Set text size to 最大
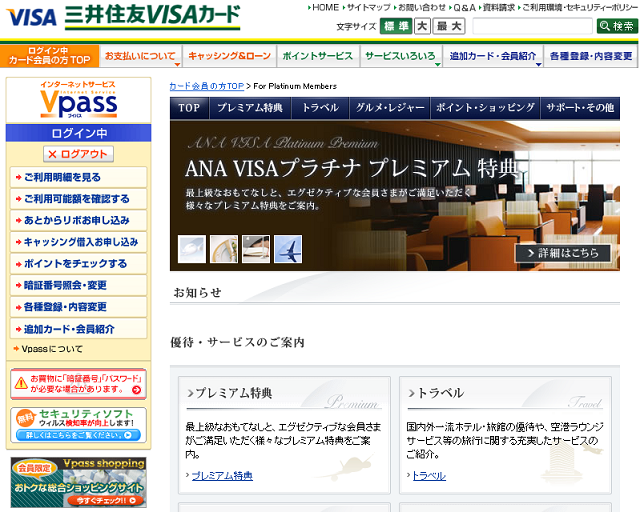Screen dimensions: 640x512 pyautogui.click(x=449, y=26)
